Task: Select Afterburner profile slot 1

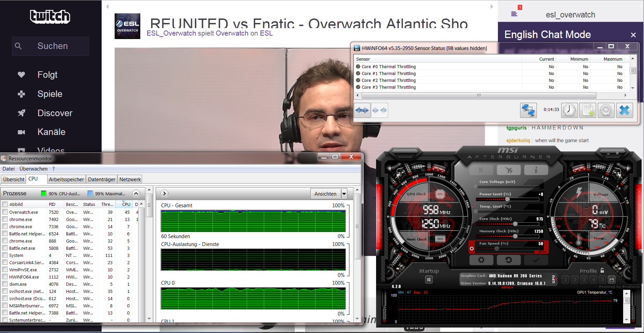Action: tap(565, 280)
